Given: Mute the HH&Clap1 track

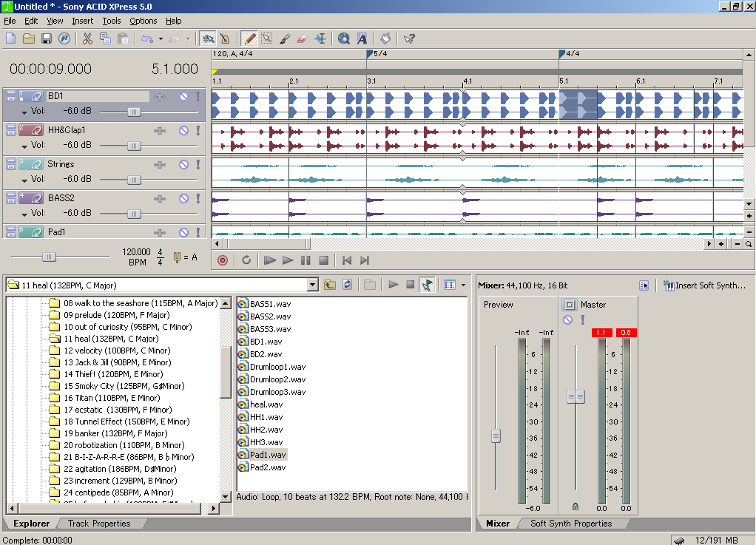Looking at the screenshot, I should click(x=183, y=130).
